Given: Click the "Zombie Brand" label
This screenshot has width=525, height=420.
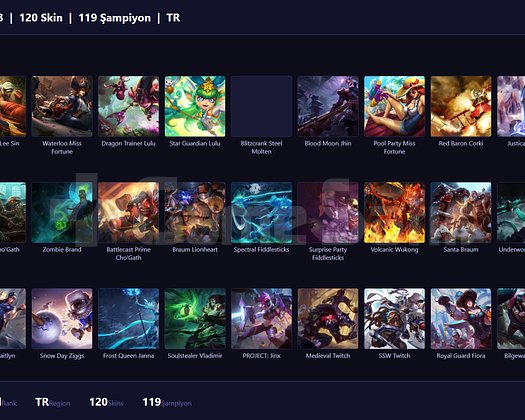Looking at the screenshot, I should [62, 250].
